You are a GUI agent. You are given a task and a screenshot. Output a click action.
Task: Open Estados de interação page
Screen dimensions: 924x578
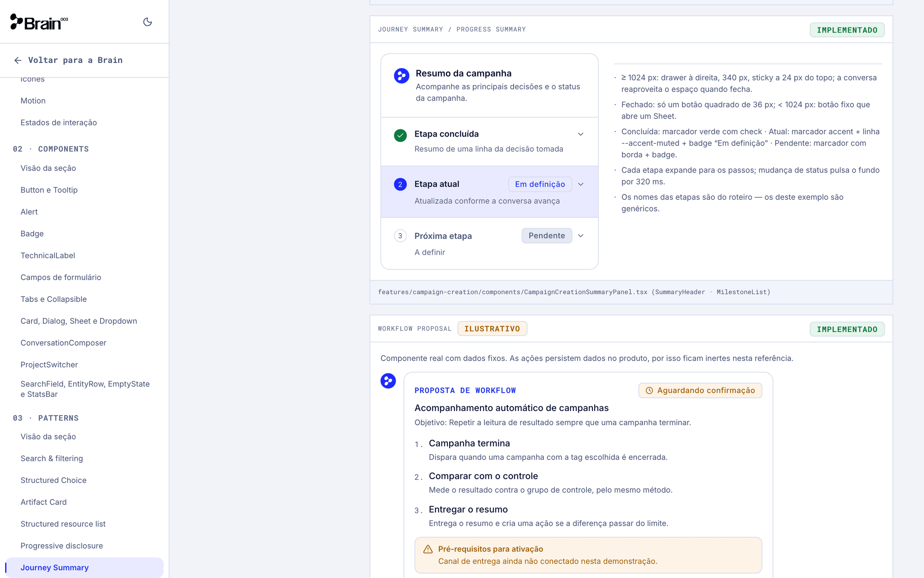point(59,122)
